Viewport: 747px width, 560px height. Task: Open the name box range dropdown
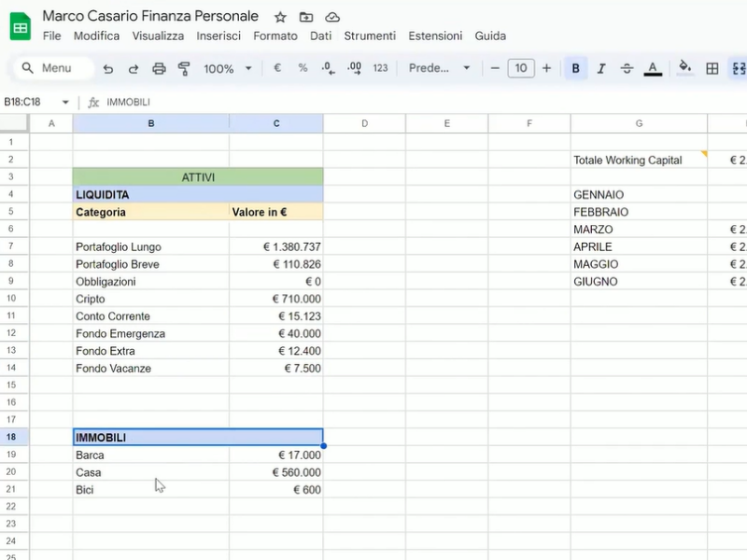tap(65, 102)
